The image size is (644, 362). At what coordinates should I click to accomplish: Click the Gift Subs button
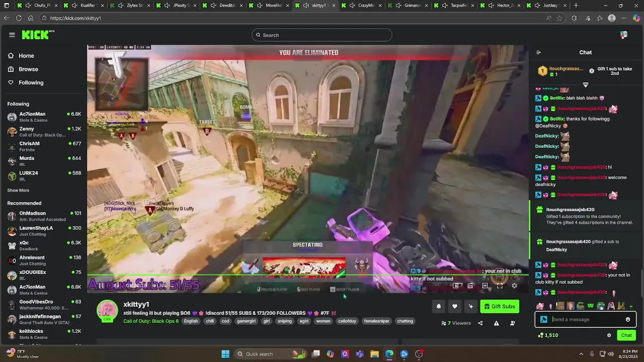coord(500,306)
